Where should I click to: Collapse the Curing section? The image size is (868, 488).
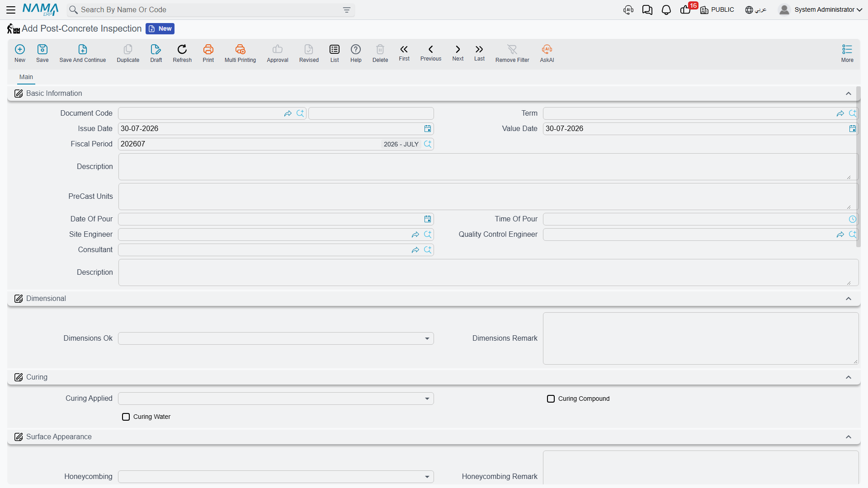point(849,377)
